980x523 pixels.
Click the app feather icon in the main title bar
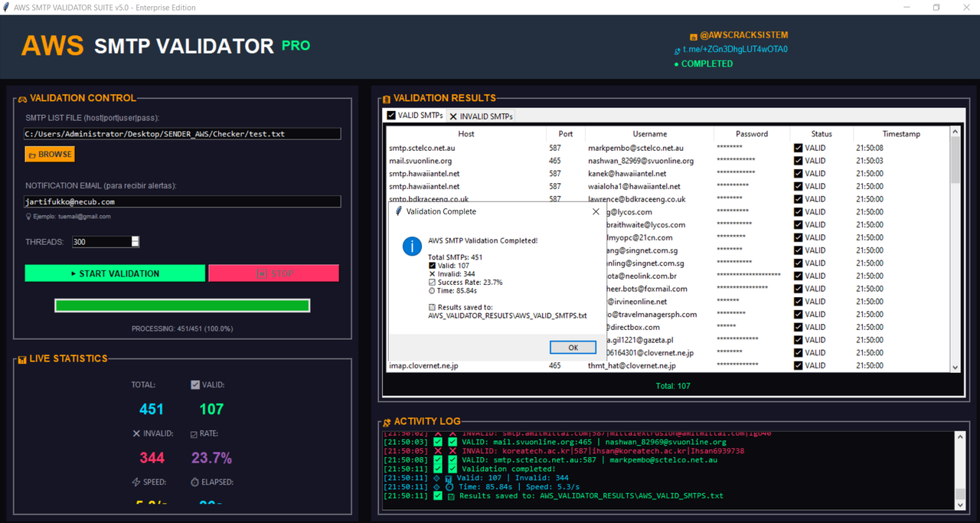(6, 8)
